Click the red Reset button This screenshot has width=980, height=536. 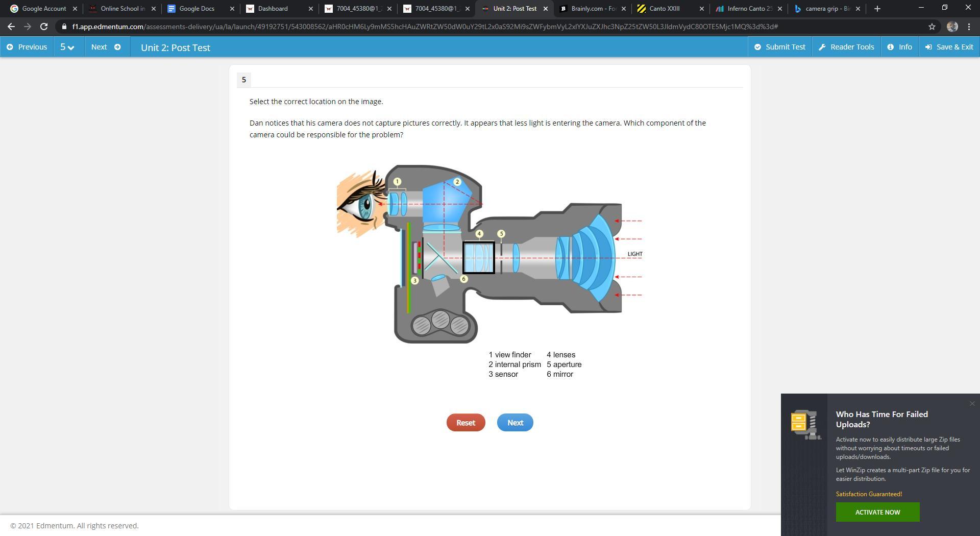pos(465,423)
